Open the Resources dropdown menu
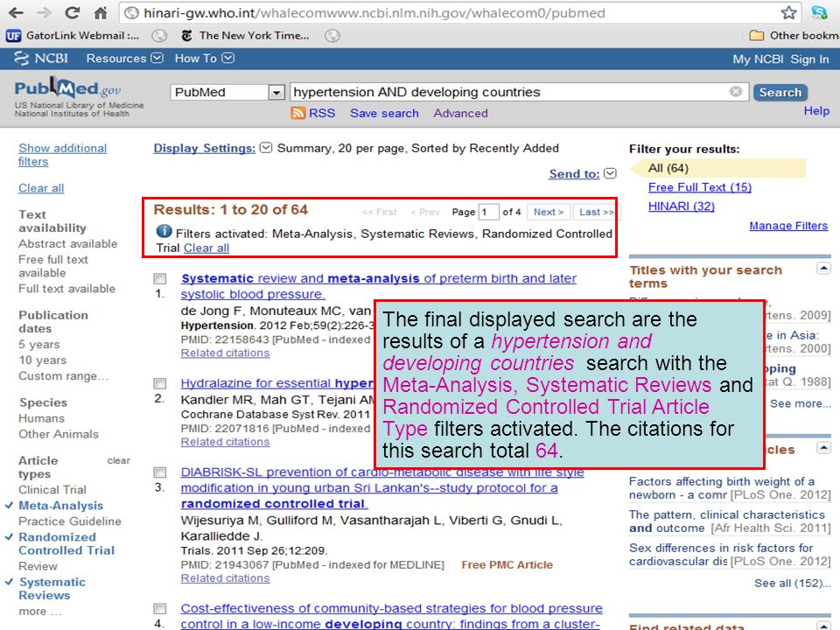The image size is (840, 630). [x=124, y=58]
